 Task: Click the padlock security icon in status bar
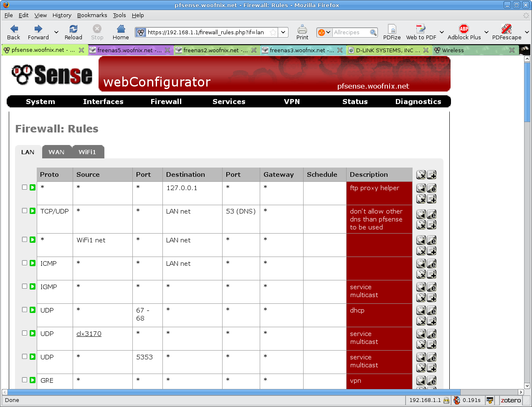click(446, 400)
